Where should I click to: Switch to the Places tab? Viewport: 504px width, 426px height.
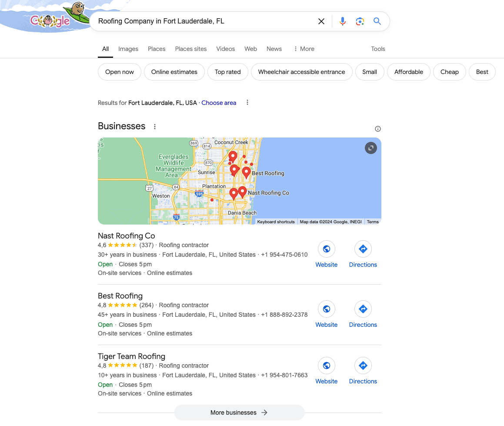157,49
